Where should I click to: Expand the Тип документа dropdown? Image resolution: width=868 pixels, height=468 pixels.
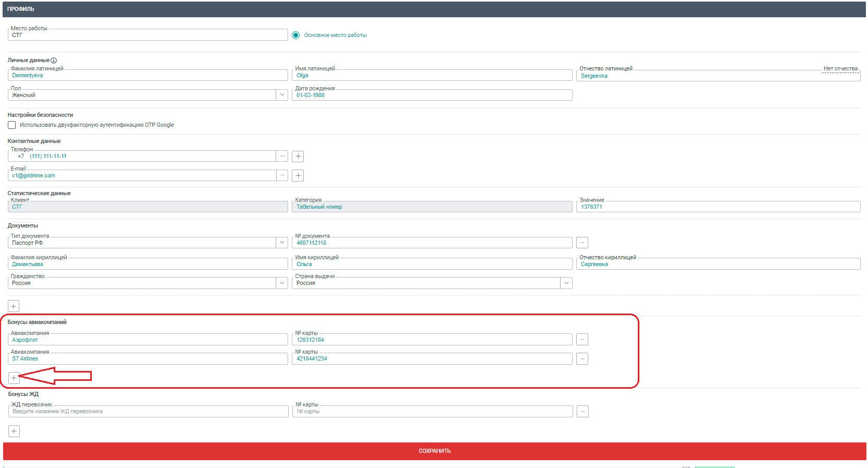coord(282,243)
